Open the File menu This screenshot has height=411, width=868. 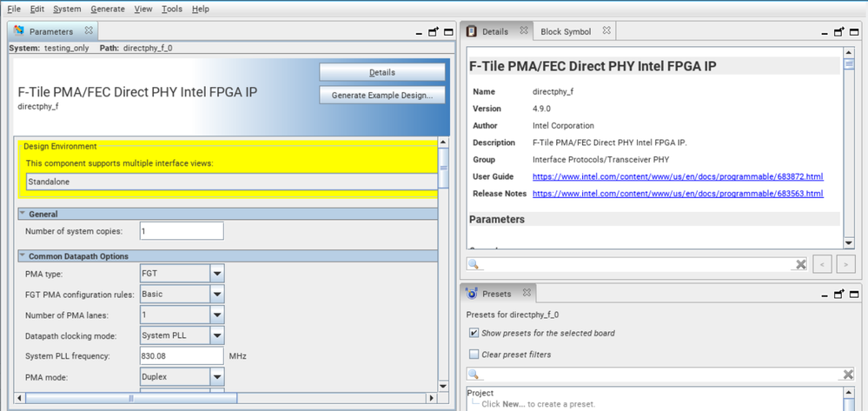pyautogui.click(x=14, y=9)
